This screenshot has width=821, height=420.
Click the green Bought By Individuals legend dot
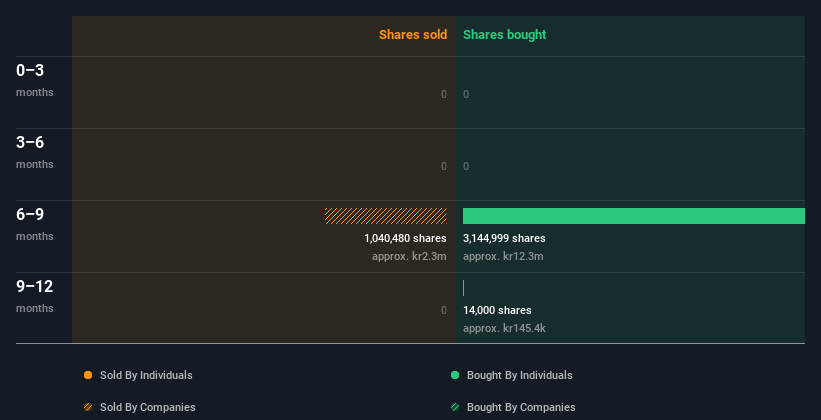455,375
